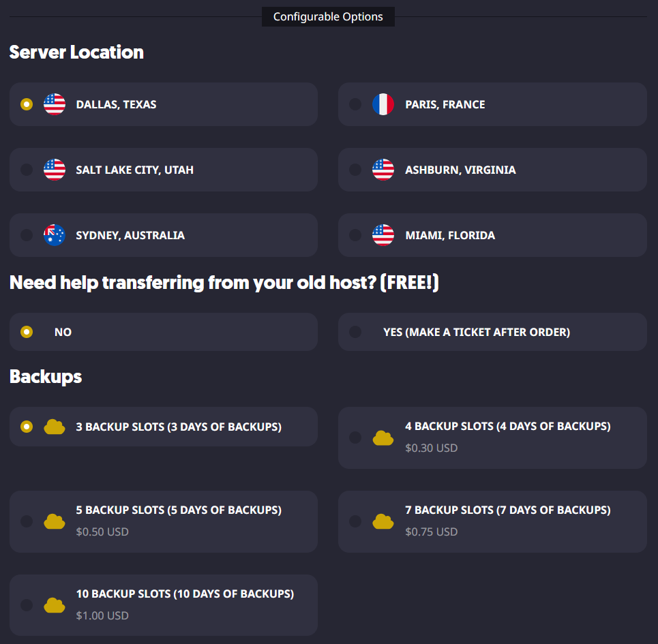Click the US flag beside Miami, Florida
Image resolution: width=658 pixels, height=644 pixels.
point(383,235)
